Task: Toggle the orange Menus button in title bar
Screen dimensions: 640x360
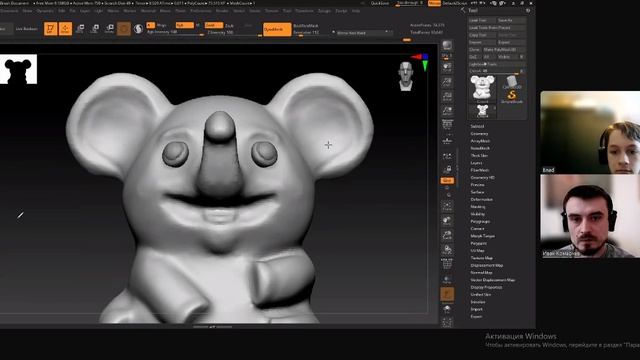Action: click(x=434, y=3)
